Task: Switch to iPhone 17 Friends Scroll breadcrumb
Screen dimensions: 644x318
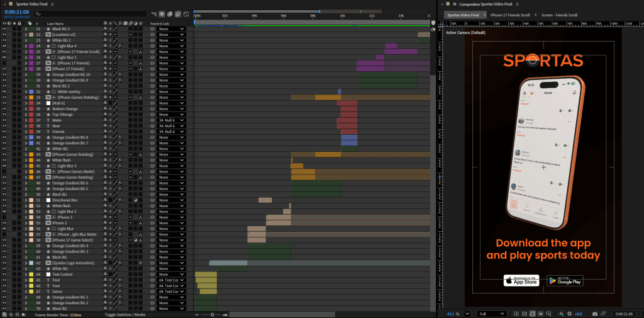Action: tap(509, 15)
